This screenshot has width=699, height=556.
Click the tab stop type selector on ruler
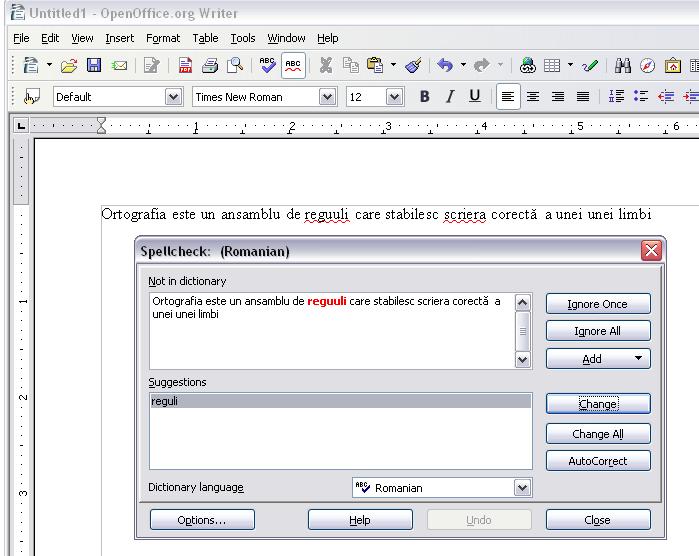point(21,126)
